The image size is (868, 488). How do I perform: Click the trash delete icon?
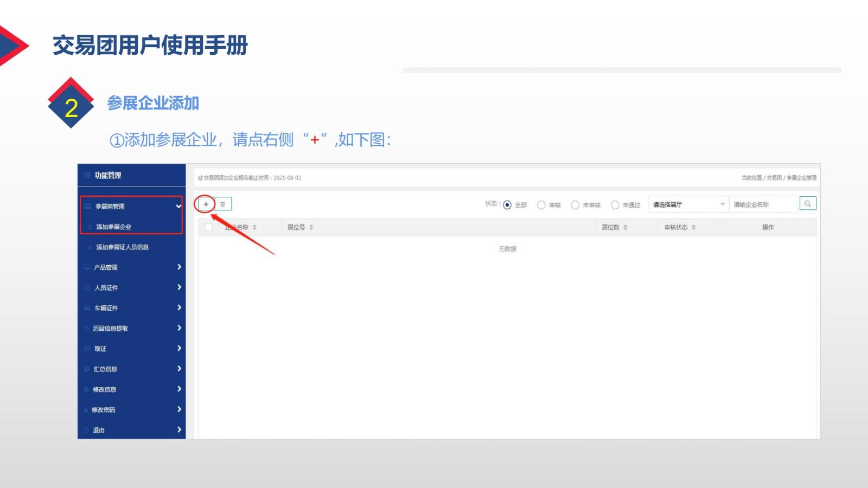[223, 204]
